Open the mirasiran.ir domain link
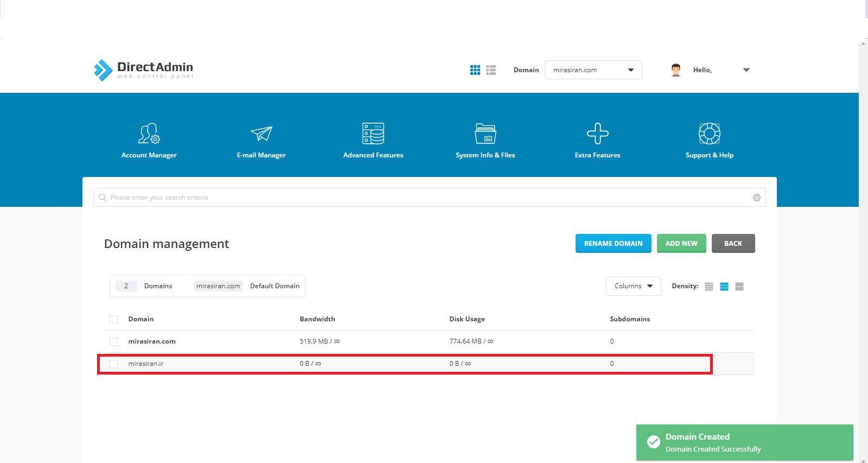 [x=146, y=364]
